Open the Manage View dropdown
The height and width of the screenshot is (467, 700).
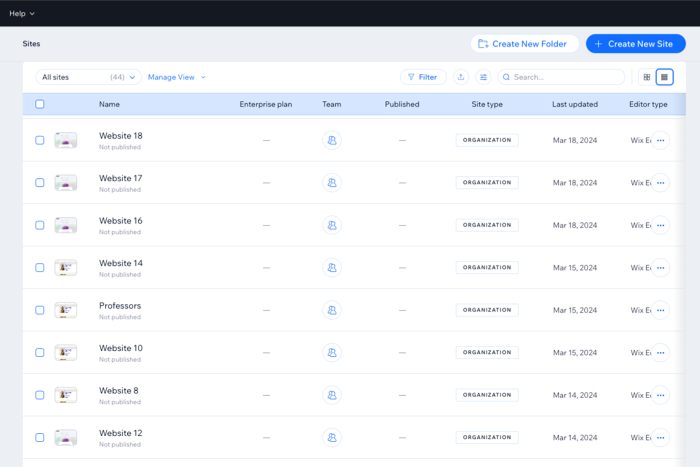point(177,77)
